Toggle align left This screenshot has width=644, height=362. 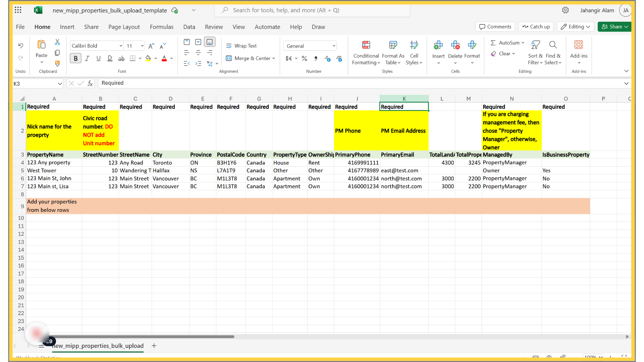(x=187, y=53)
